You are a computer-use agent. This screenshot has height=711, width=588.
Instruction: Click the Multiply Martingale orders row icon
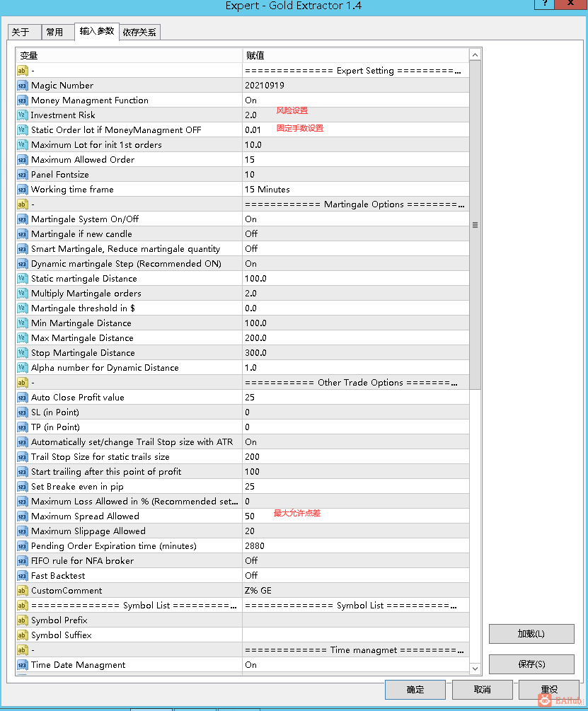(22, 294)
